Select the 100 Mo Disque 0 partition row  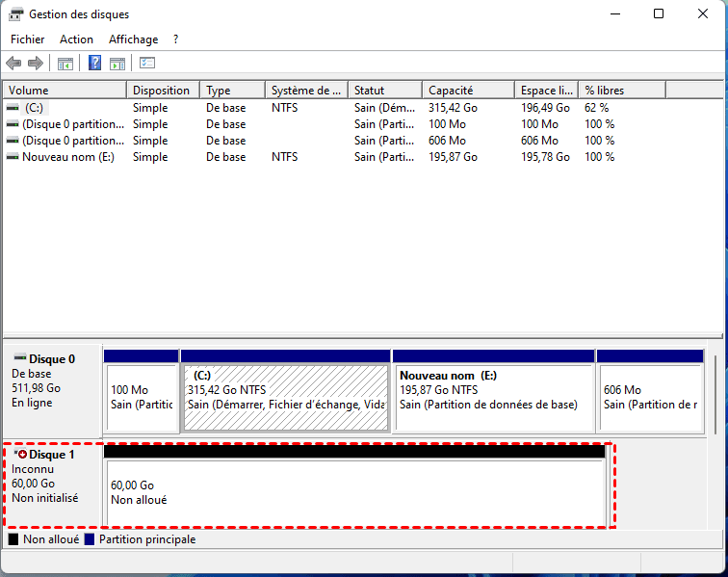click(x=334, y=124)
